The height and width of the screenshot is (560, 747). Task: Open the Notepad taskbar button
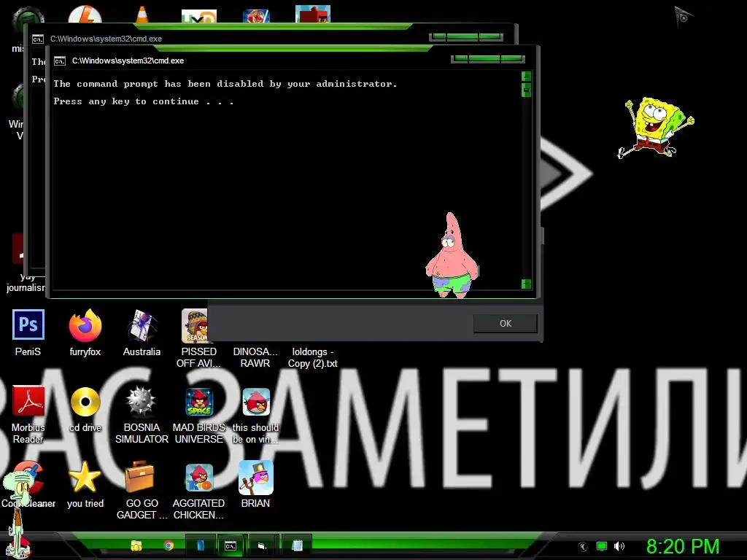[x=297, y=545]
